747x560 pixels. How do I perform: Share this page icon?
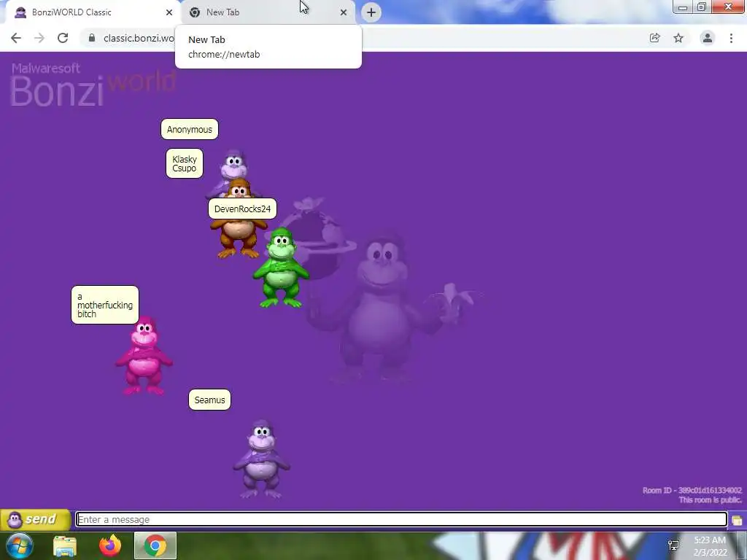655,38
